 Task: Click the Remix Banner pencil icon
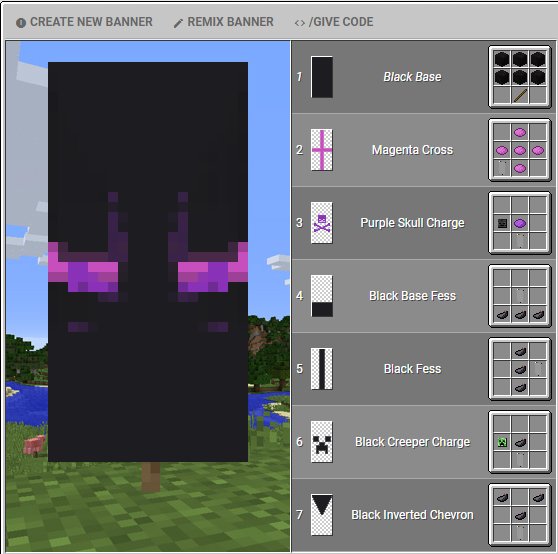pyautogui.click(x=178, y=23)
